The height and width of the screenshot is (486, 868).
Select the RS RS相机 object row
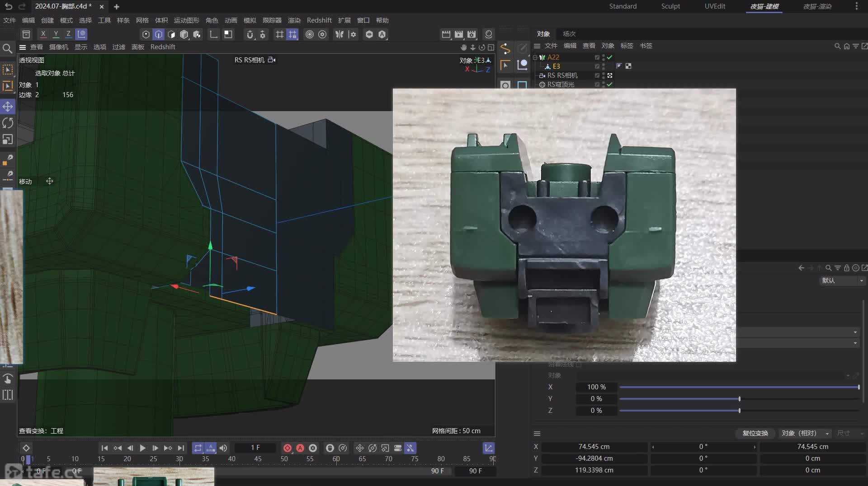coord(562,75)
